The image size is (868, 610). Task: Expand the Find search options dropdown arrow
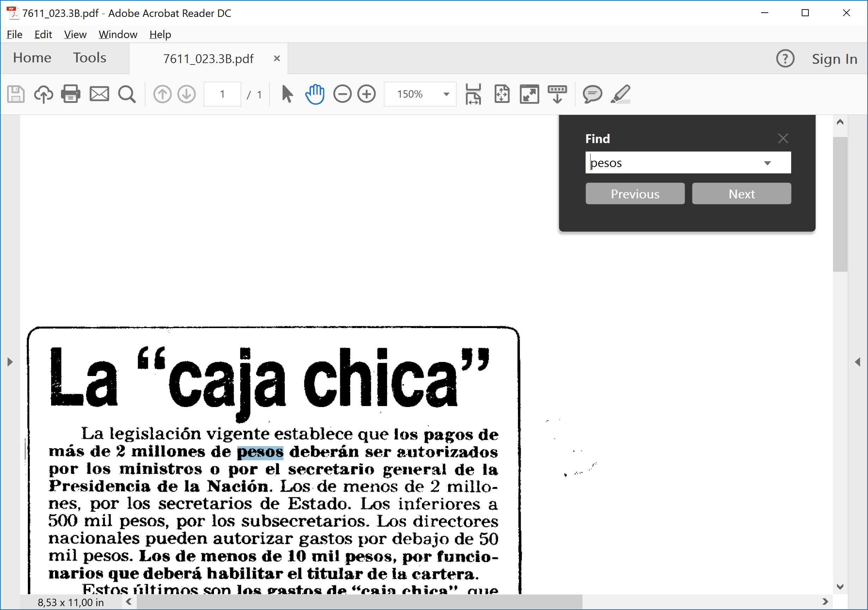coord(767,163)
